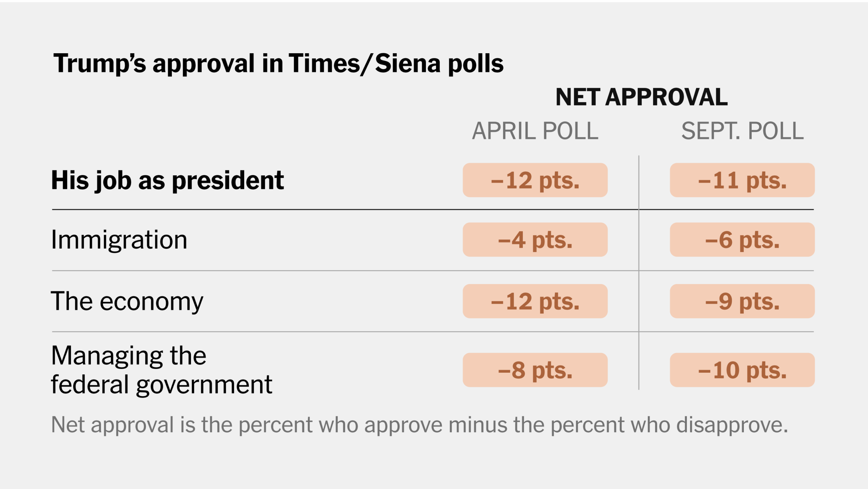Viewport: 868px width, 489px height.
Task: Select the SEPT. POLL column header
Action: 742,131
